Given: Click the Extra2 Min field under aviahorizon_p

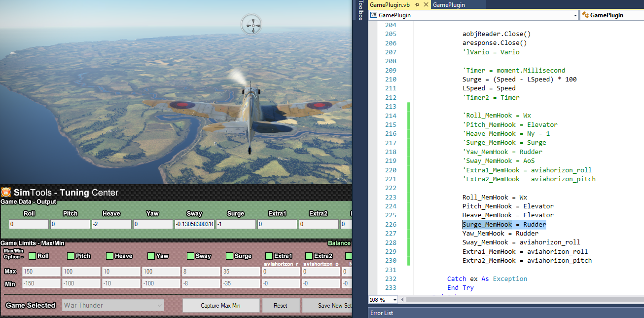Looking at the screenshot, I should coord(321,284).
